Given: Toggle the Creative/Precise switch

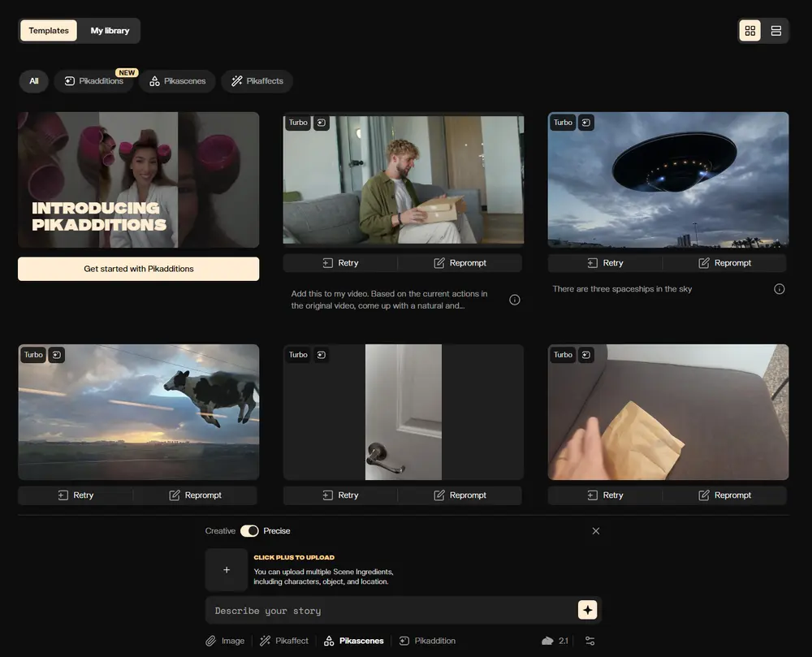Looking at the screenshot, I should [249, 531].
